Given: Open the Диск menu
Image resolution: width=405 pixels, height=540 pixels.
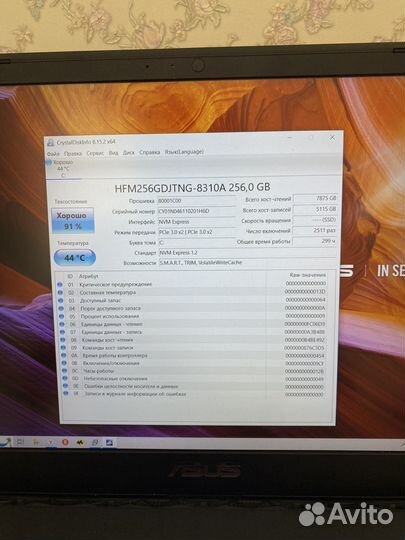Looking at the screenshot, I should 129,152.
